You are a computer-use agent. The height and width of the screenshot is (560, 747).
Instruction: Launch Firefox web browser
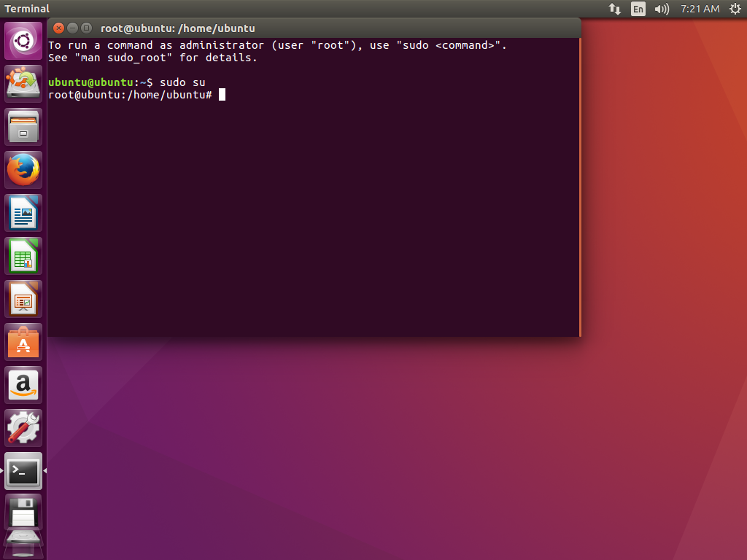click(23, 170)
